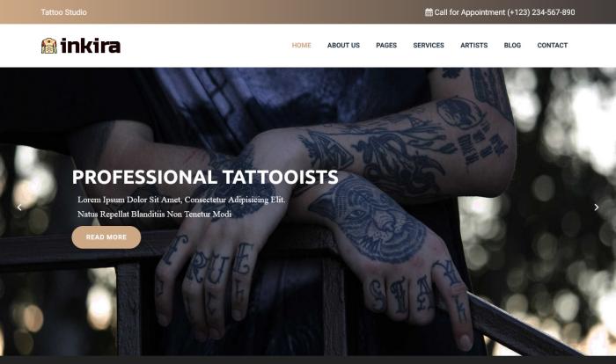Navigate to the Blog page
This screenshot has width=616, height=364.
tap(512, 45)
